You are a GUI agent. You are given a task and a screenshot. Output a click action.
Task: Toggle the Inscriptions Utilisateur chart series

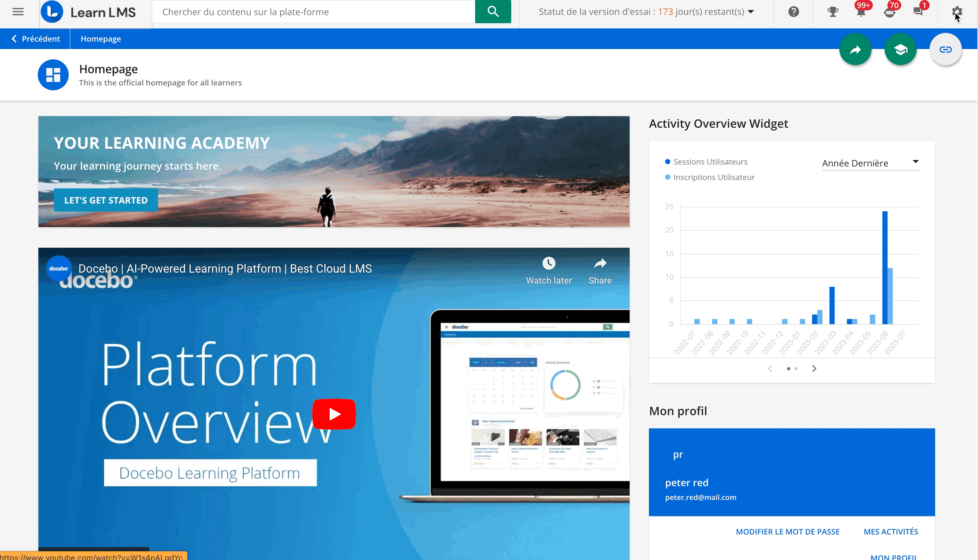(714, 177)
